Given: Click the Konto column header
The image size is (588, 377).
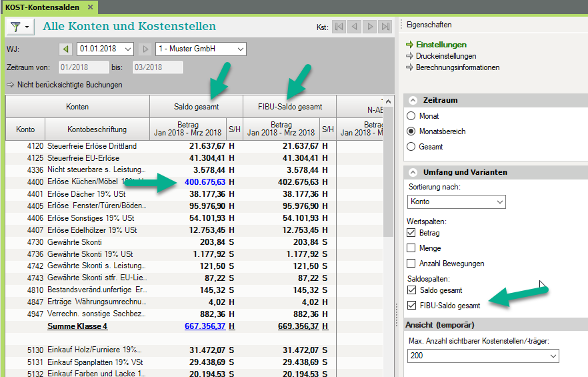Looking at the screenshot, I should click(x=25, y=129).
